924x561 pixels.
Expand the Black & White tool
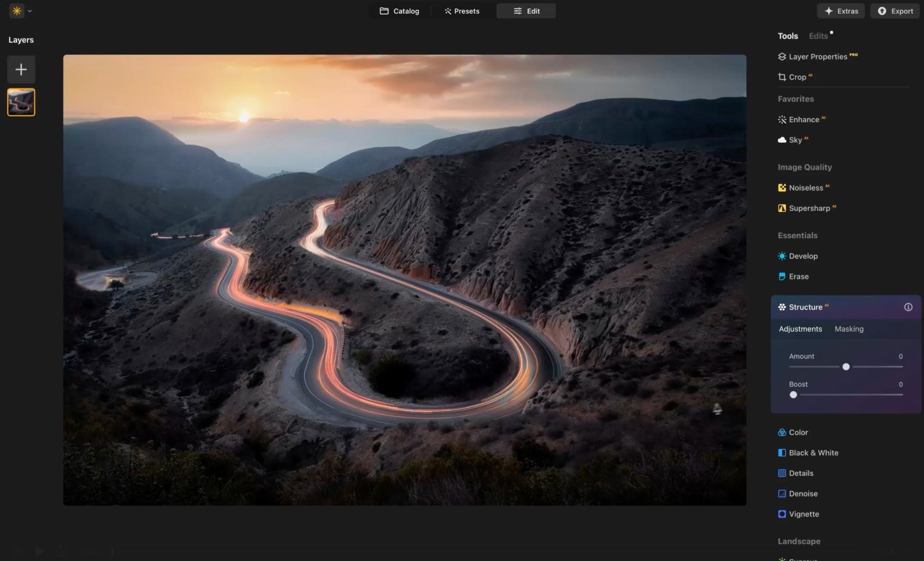click(808, 453)
